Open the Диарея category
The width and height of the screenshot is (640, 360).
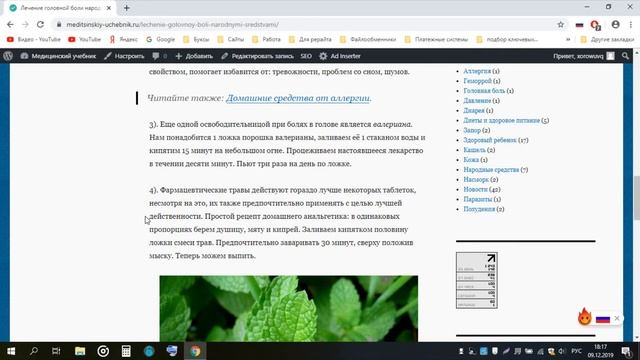pyautogui.click(x=473, y=110)
